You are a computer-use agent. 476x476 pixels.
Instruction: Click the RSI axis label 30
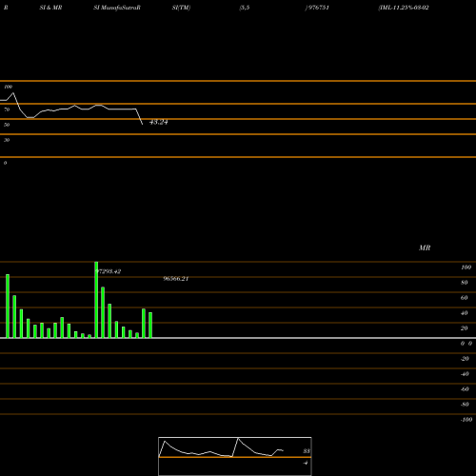7,140
